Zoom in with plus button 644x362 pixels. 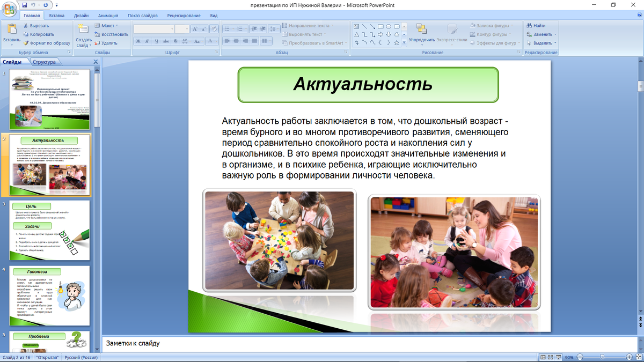pyautogui.click(x=629, y=357)
